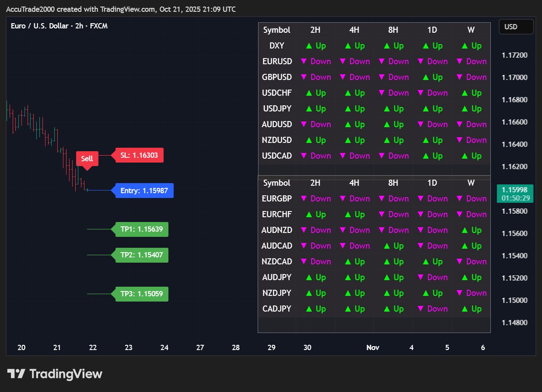
Task: Click the Nov marker on the date axis
Action: click(x=373, y=348)
